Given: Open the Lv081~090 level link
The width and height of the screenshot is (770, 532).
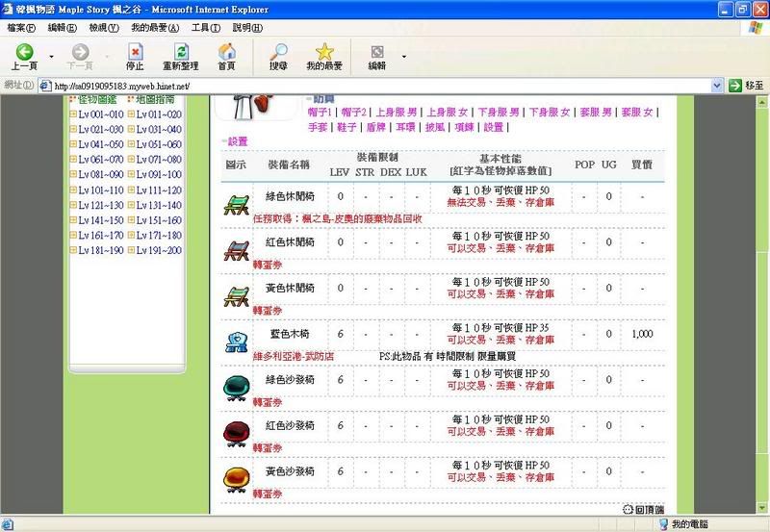Looking at the screenshot, I should 101,175.
